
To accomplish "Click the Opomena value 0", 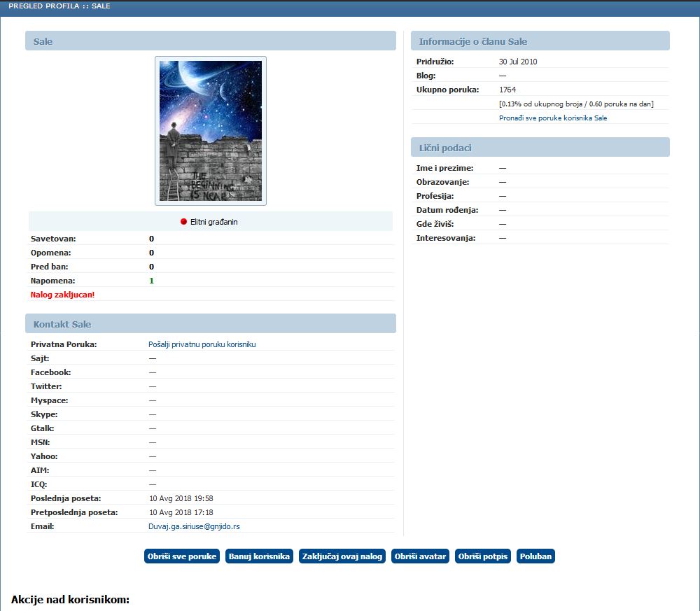I will click(x=151, y=253).
